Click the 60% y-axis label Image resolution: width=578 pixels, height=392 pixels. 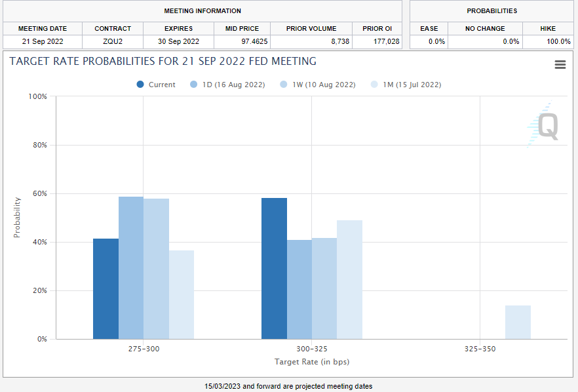click(x=40, y=193)
